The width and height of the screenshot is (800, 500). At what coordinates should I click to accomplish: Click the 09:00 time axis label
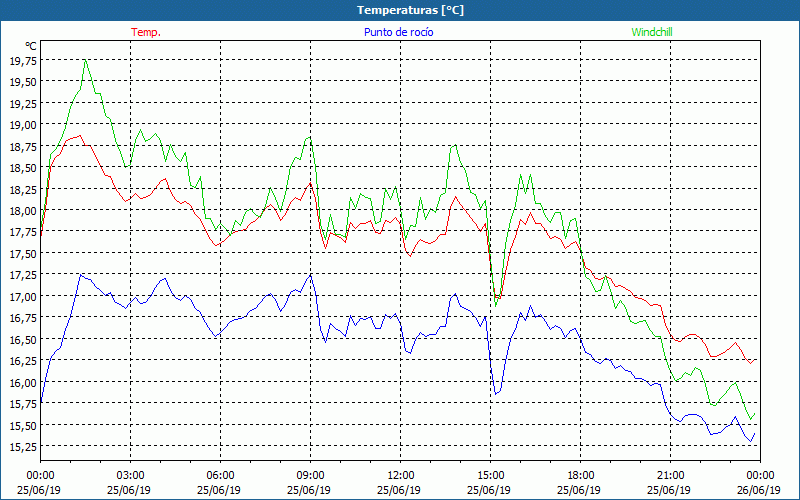coord(310,476)
